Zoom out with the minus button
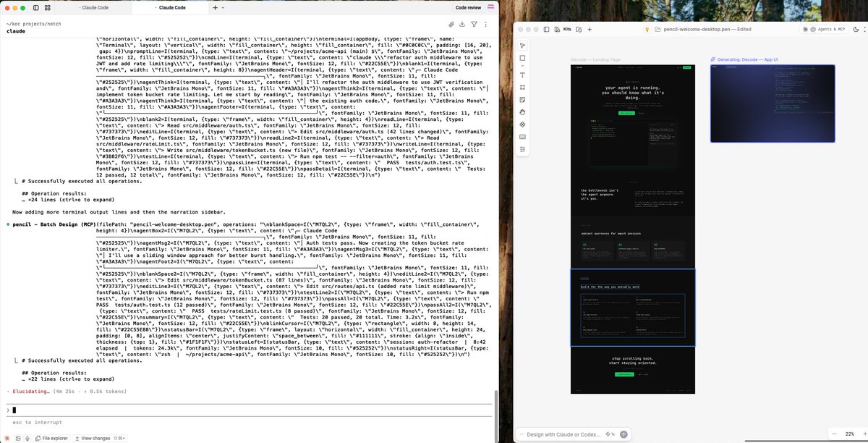 (x=834, y=434)
